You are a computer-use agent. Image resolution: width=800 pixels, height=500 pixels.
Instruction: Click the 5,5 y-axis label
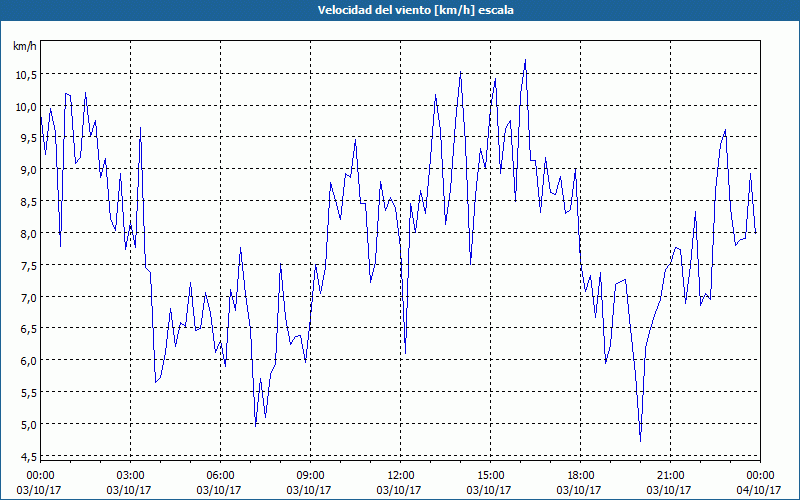28,393
